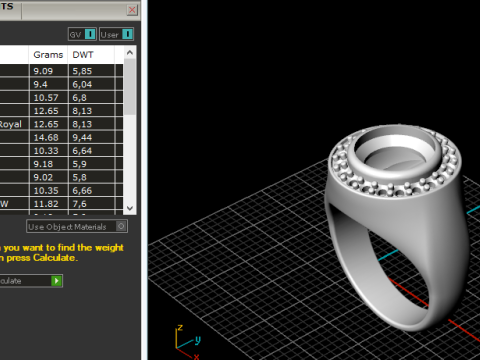Click the scrollbar up arrow
The width and height of the screenshot is (480, 360).
tap(130, 53)
